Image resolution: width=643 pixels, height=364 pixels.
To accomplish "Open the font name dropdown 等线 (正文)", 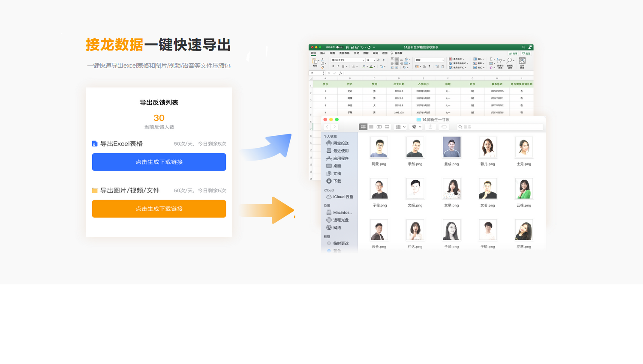I will coord(348,60).
